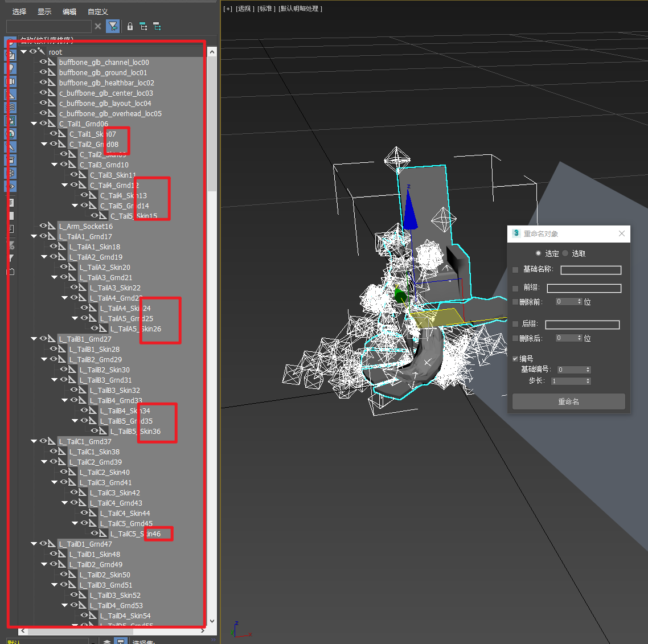
Task: Click the helper icon beside buffbone_glb_ground_loc01
Action: pos(52,72)
